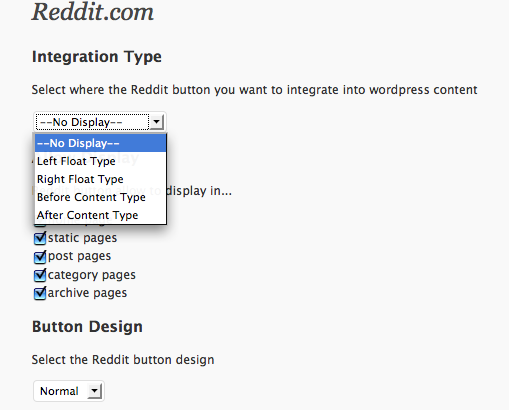Click "Select the Reddit button design" text

(123, 360)
